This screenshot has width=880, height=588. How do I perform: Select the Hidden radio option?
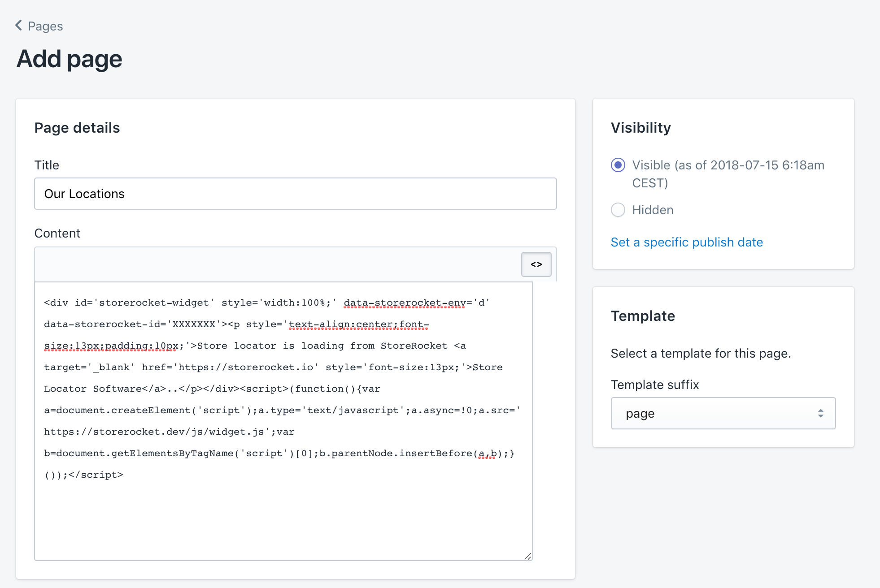click(618, 210)
